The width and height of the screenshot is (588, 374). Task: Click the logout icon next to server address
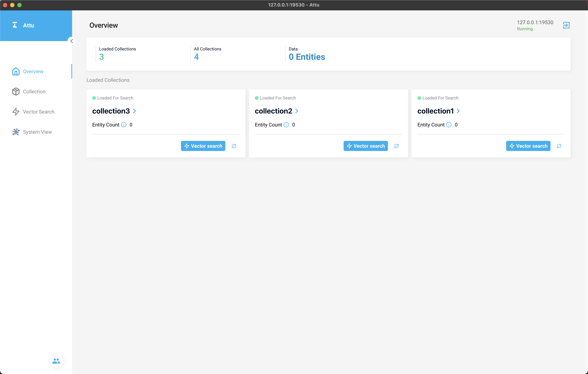566,25
